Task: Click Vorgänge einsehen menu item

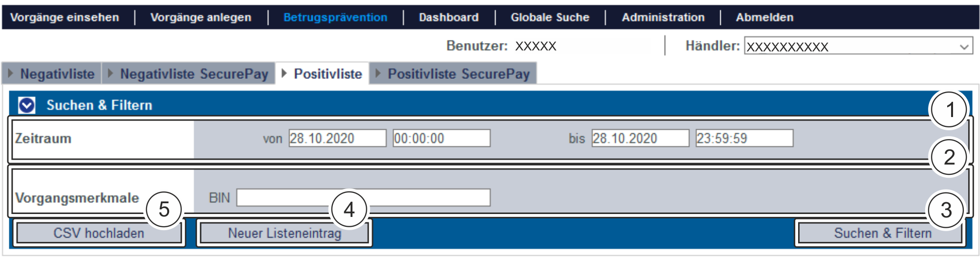Action: coord(65,17)
